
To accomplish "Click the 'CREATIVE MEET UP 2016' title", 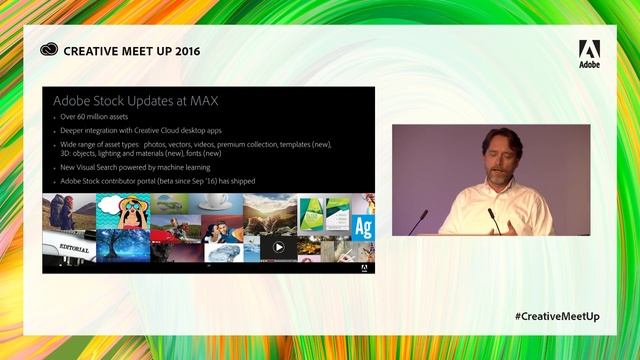I will coord(132,51).
